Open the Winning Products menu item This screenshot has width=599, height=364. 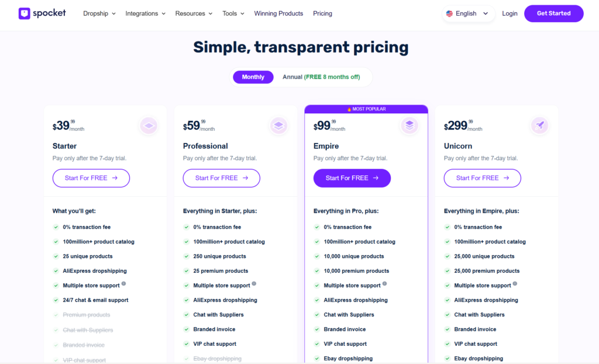coord(278,13)
